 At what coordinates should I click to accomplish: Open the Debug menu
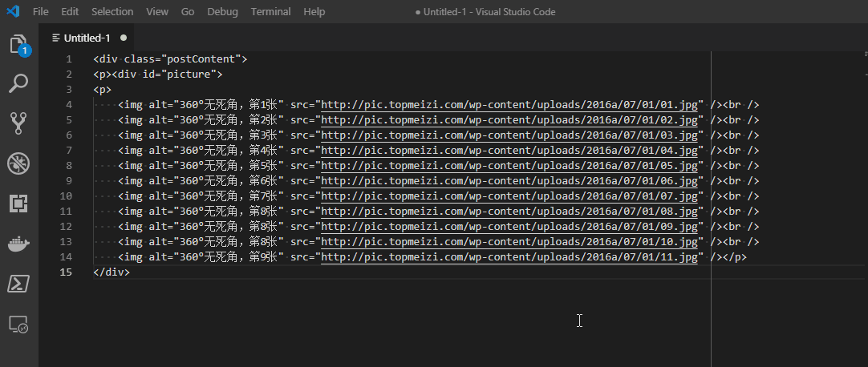[x=222, y=12]
